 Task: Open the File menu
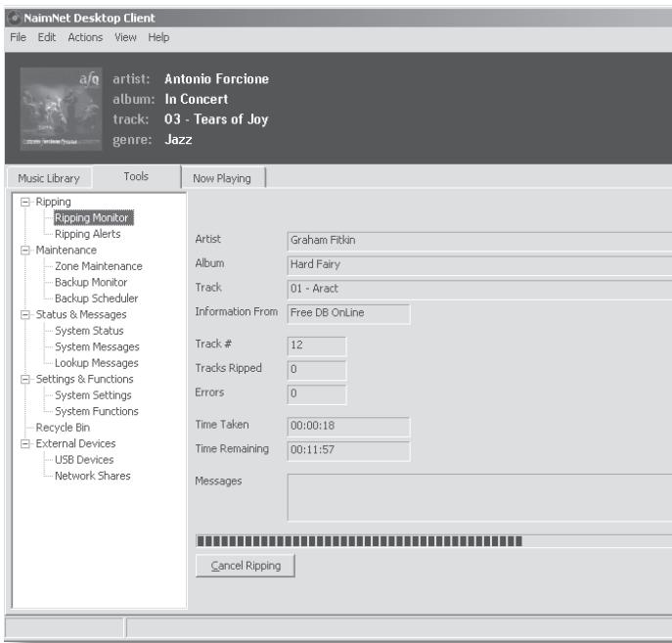pos(16,37)
